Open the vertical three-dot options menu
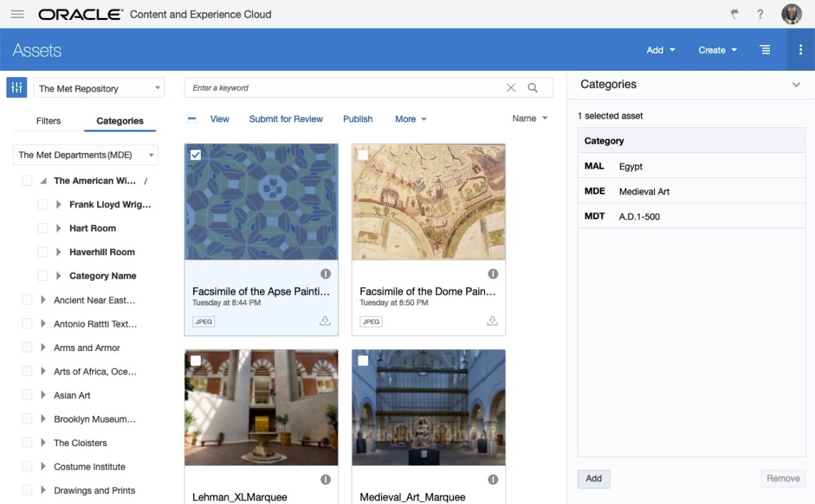 [x=800, y=50]
